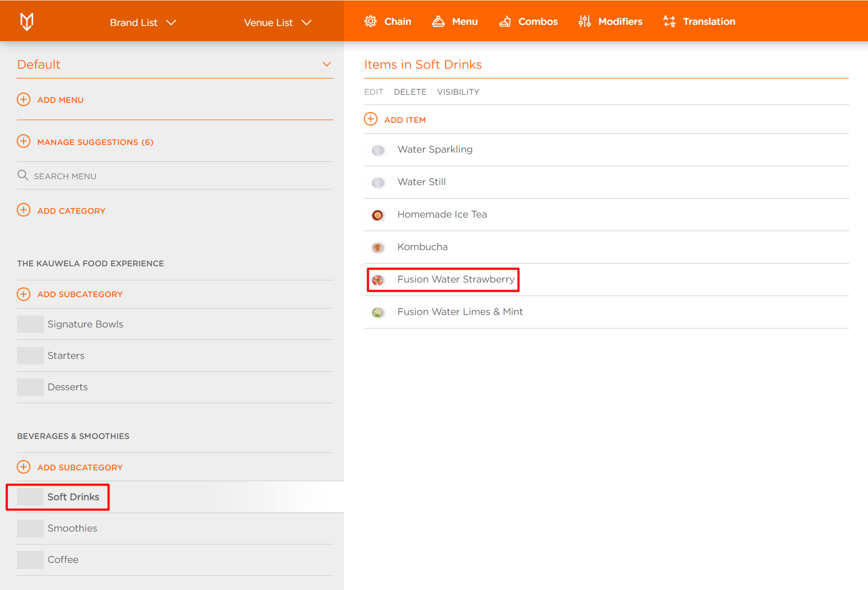Click plus icon for Beverages ADD SUBCATEGORY
Viewport: 868px width, 590px height.
24,467
